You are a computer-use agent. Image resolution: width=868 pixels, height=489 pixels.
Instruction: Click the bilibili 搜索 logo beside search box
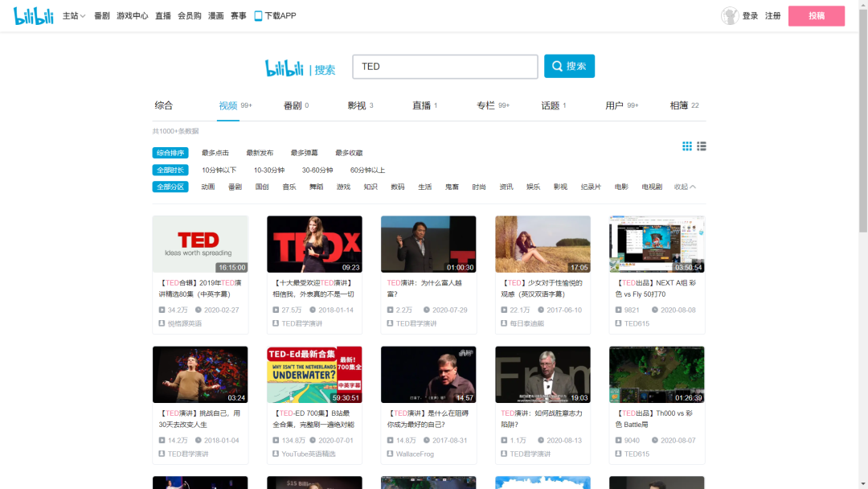coord(300,68)
